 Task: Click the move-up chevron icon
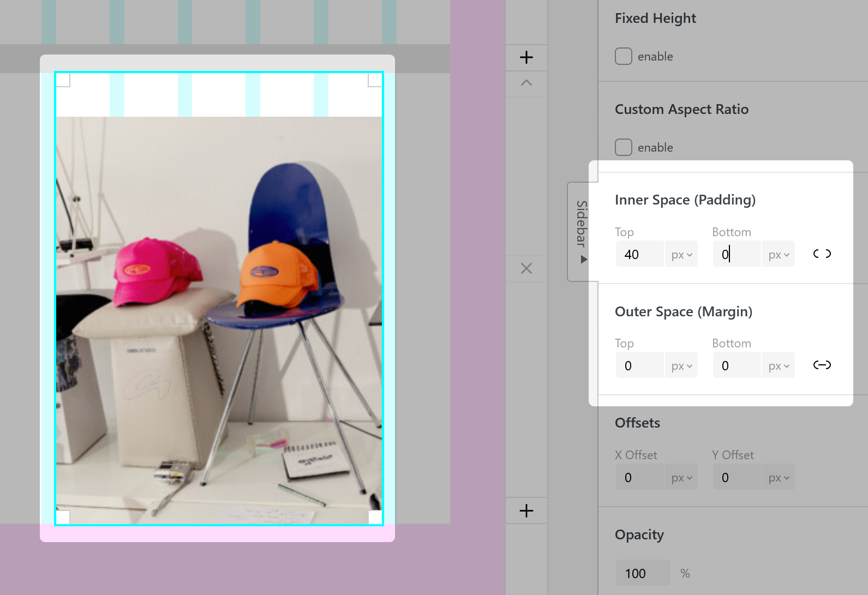click(526, 83)
